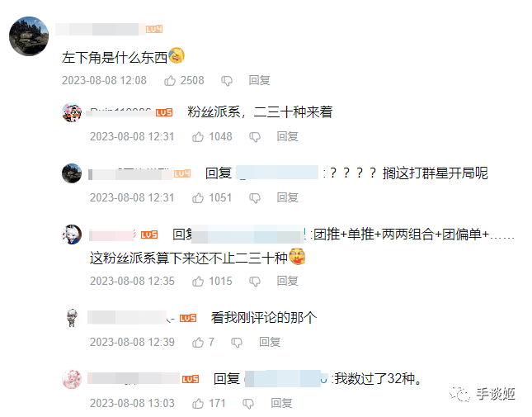Dislike the reply posted at 13:03

(x=248, y=404)
